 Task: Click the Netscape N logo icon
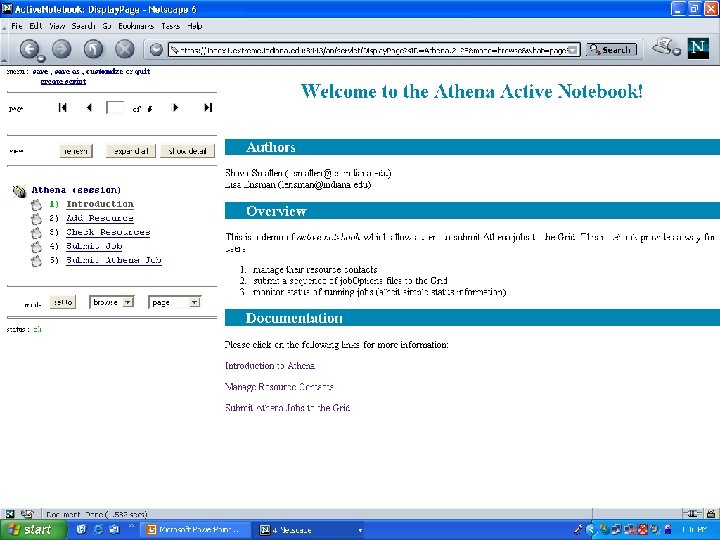(698, 48)
